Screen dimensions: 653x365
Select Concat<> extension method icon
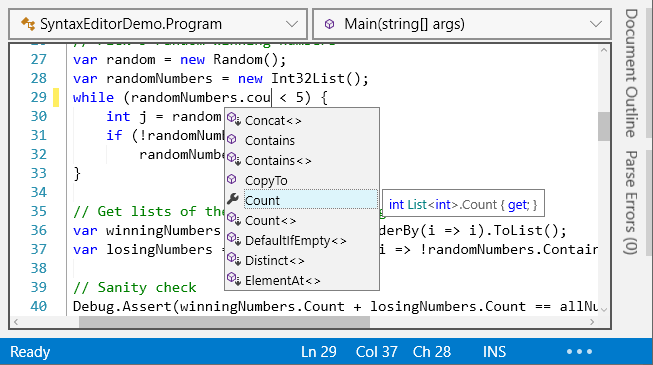coord(233,120)
